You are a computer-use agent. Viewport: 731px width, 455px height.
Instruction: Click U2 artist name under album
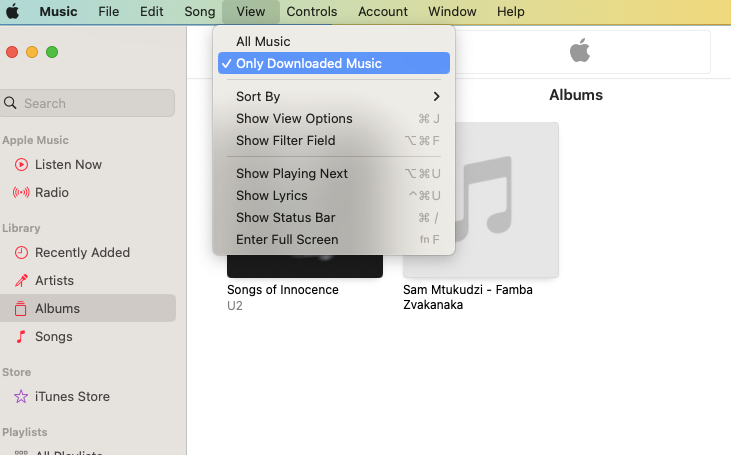point(235,306)
